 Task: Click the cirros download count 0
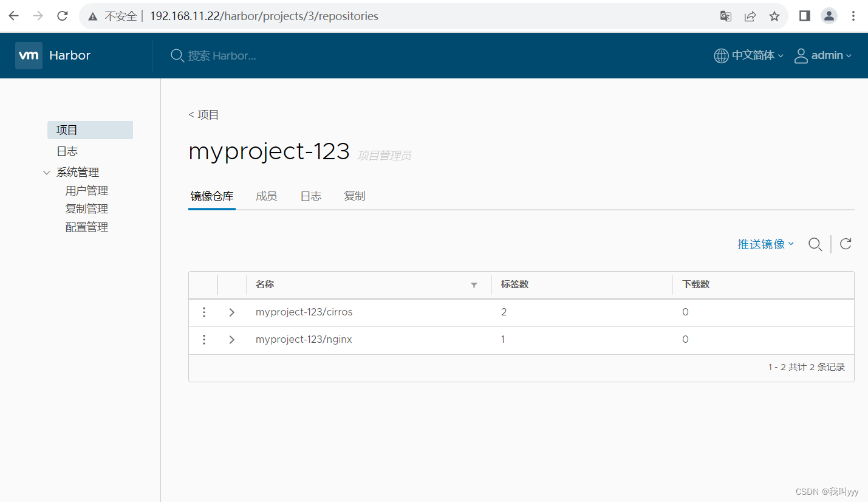(x=685, y=312)
